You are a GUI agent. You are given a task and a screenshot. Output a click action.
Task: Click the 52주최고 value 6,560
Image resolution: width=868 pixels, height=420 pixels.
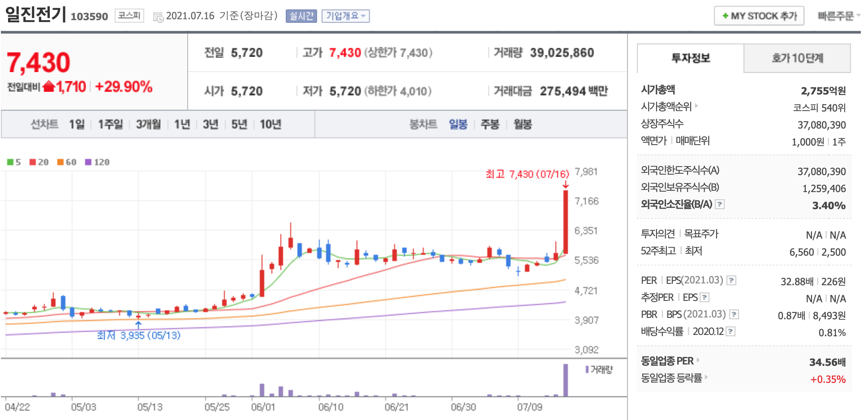pos(801,252)
